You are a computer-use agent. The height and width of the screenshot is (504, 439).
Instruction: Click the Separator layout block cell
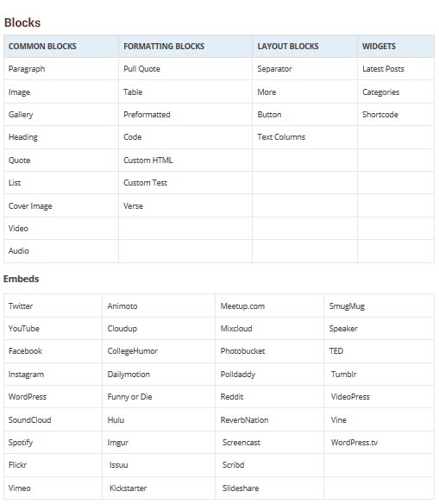(x=304, y=69)
